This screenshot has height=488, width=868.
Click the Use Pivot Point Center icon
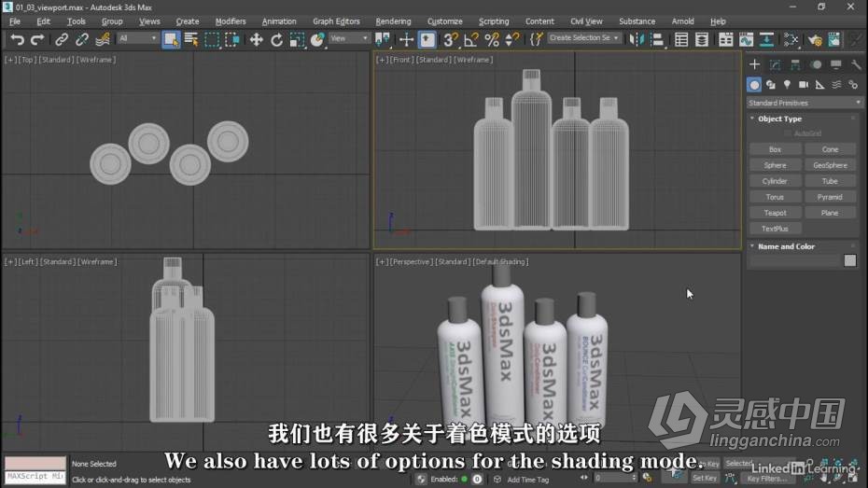click(x=382, y=39)
